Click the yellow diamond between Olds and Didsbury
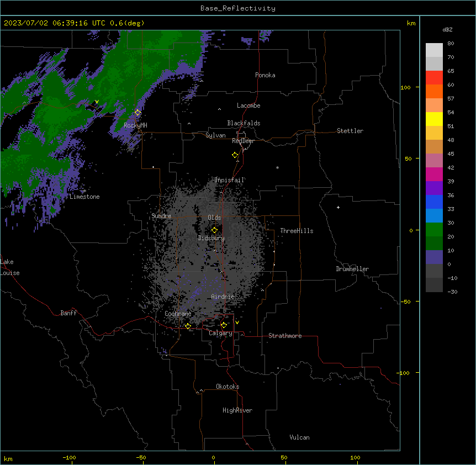Screen dimensions: 476x465 (x=214, y=230)
